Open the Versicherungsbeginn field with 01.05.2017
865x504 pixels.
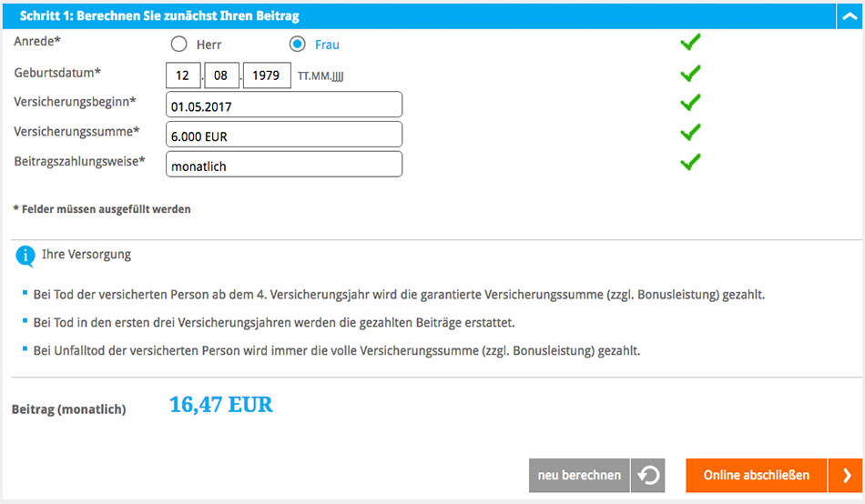tap(284, 105)
